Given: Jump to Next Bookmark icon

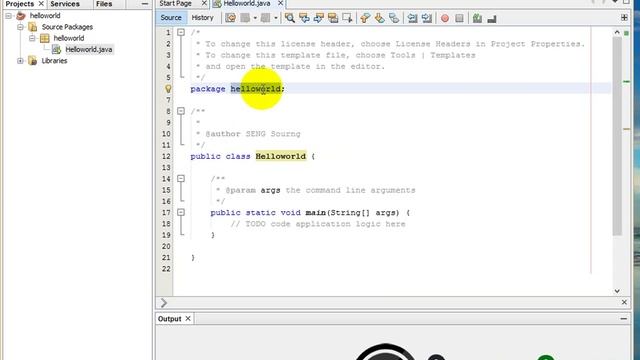Looking at the screenshot, I should click(x=380, y=18).
